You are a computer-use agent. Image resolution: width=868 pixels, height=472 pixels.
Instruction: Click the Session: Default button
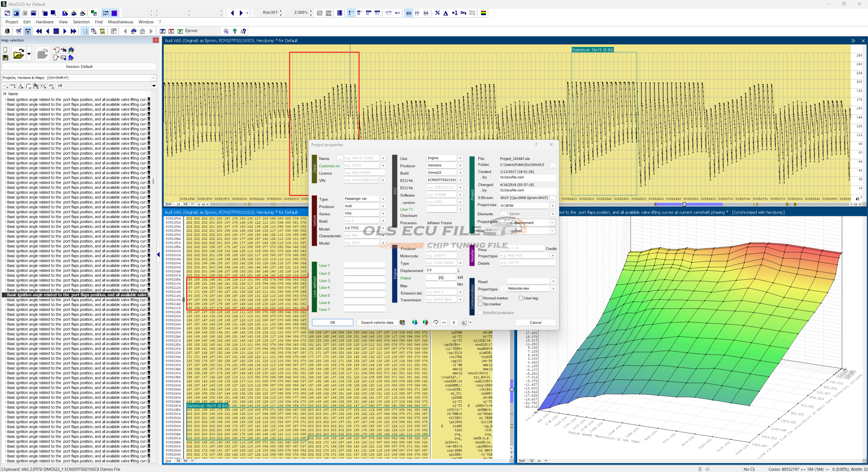coord(79,66)
